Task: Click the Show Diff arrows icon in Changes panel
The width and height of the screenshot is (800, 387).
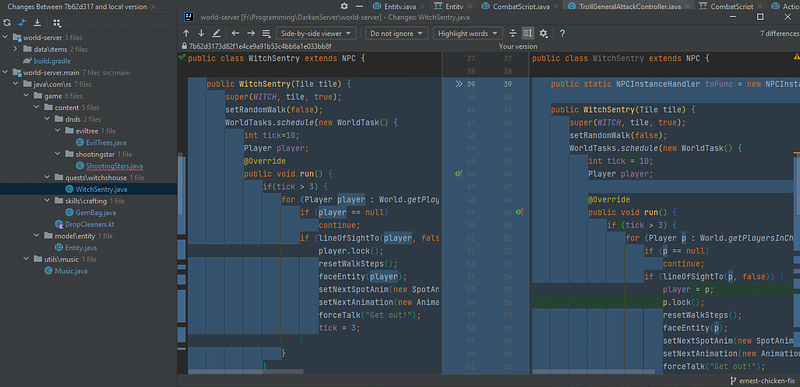Action: click(x=22, y=23)
